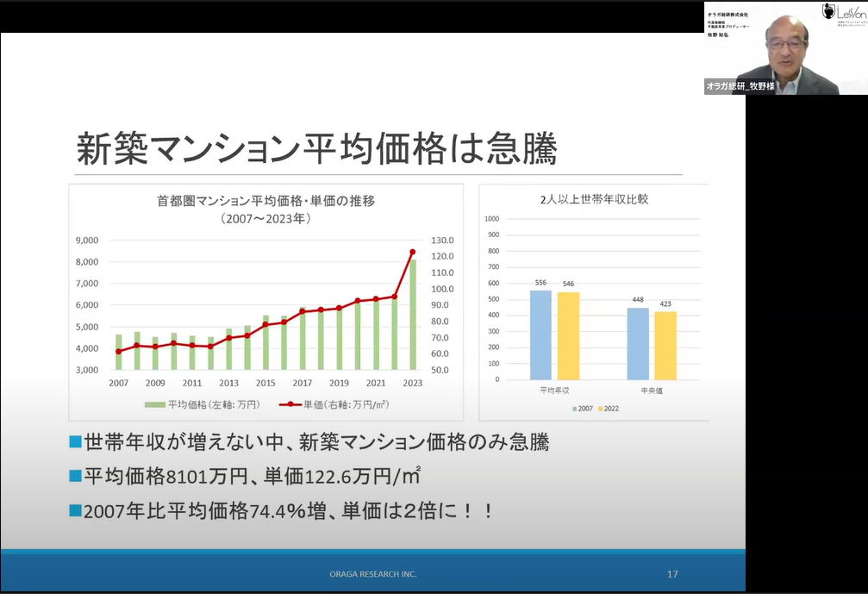Click the オラガ総研_牧野様 name label
868x594 pixels.
(740, 86)
